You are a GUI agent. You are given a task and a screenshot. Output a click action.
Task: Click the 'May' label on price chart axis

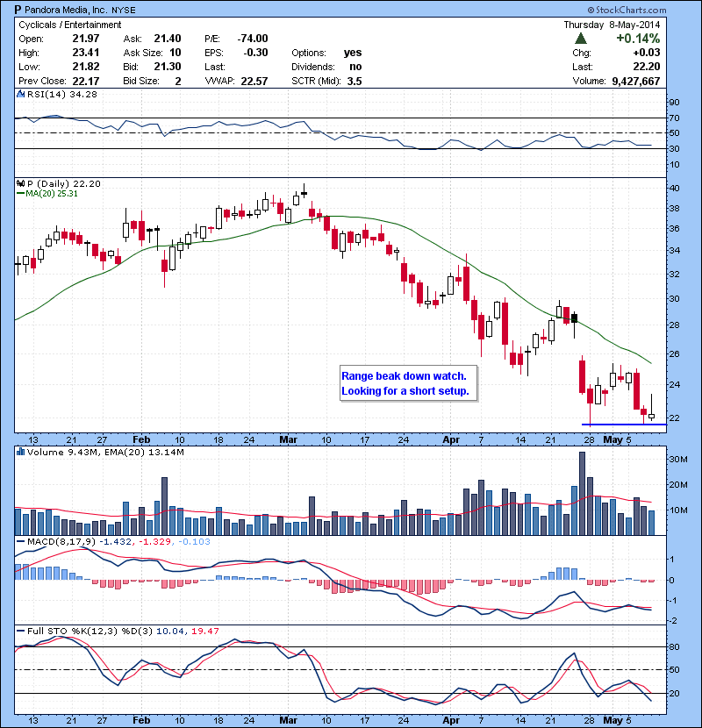coord(612,439)
